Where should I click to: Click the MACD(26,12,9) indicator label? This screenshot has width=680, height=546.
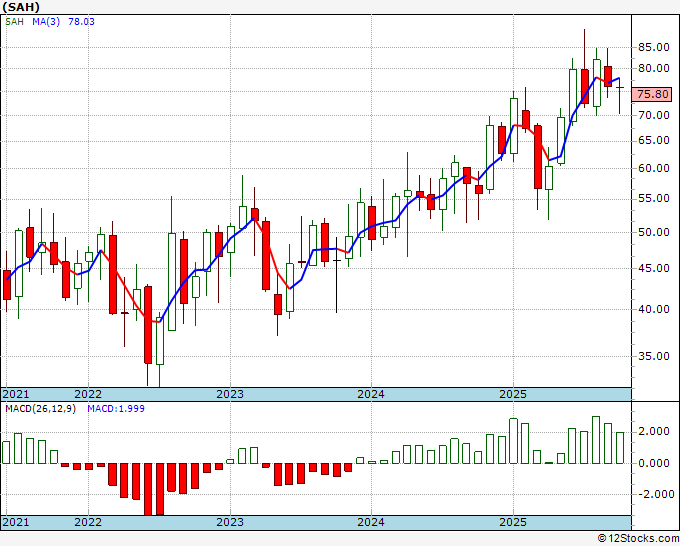[x=41, y=409]
